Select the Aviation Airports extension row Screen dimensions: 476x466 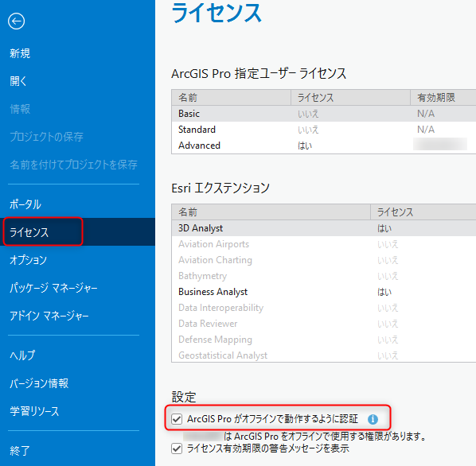(324, 244)
